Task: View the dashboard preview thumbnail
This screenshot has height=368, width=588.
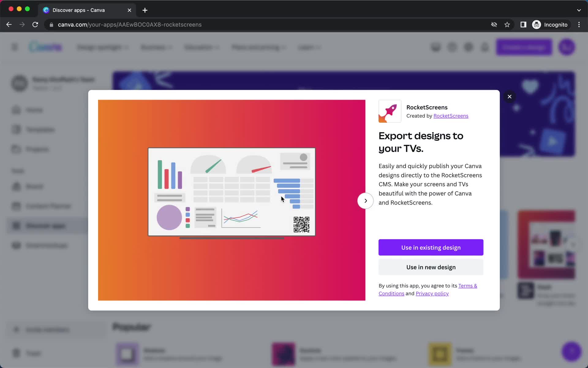Action: [x=232, y=192]
